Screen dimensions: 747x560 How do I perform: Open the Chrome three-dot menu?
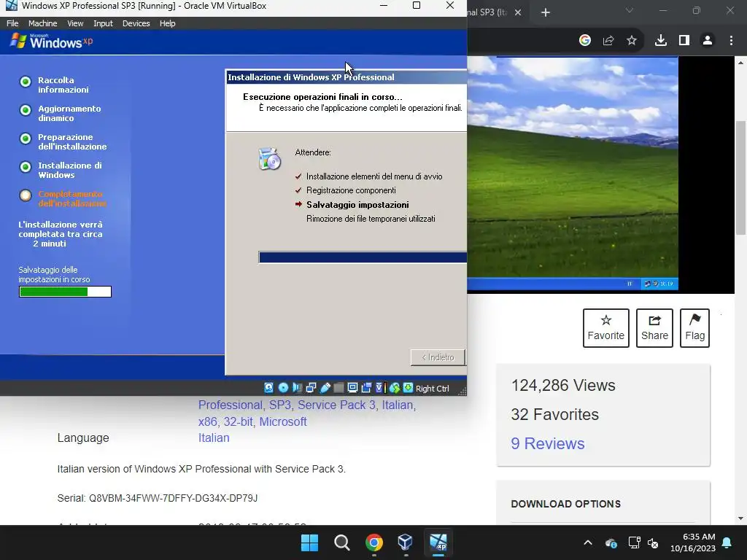(x=731, y=41)
